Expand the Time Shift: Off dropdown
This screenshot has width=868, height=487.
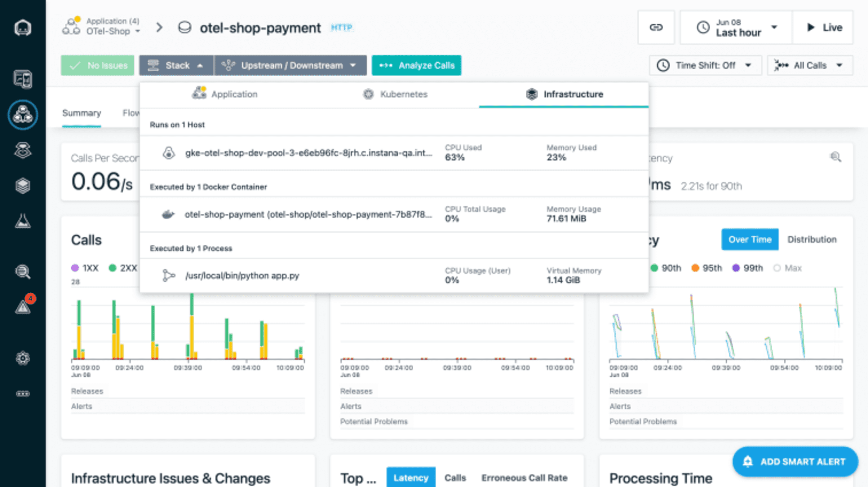(x=705, y=65)
